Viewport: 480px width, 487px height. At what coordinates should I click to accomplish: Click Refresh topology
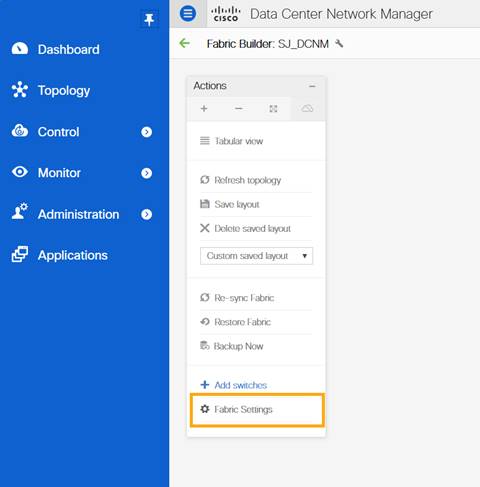(x=240, y=180)
